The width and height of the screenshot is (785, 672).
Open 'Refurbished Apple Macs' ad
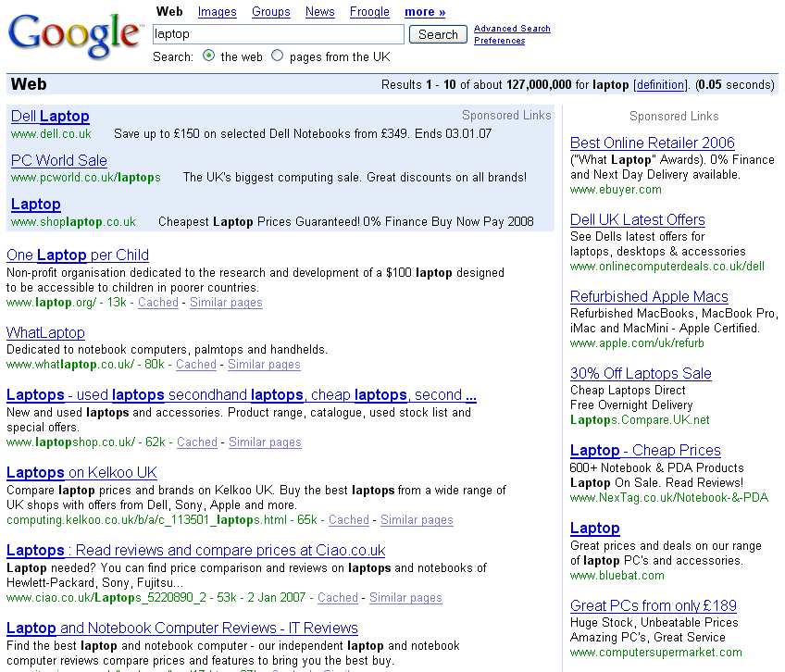coord(649,296)
